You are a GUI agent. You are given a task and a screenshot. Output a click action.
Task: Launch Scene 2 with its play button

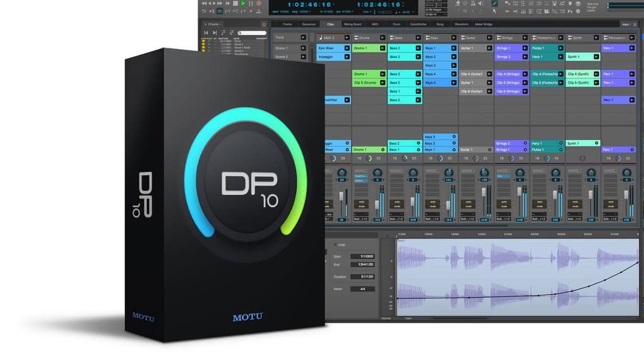point(303,57)
